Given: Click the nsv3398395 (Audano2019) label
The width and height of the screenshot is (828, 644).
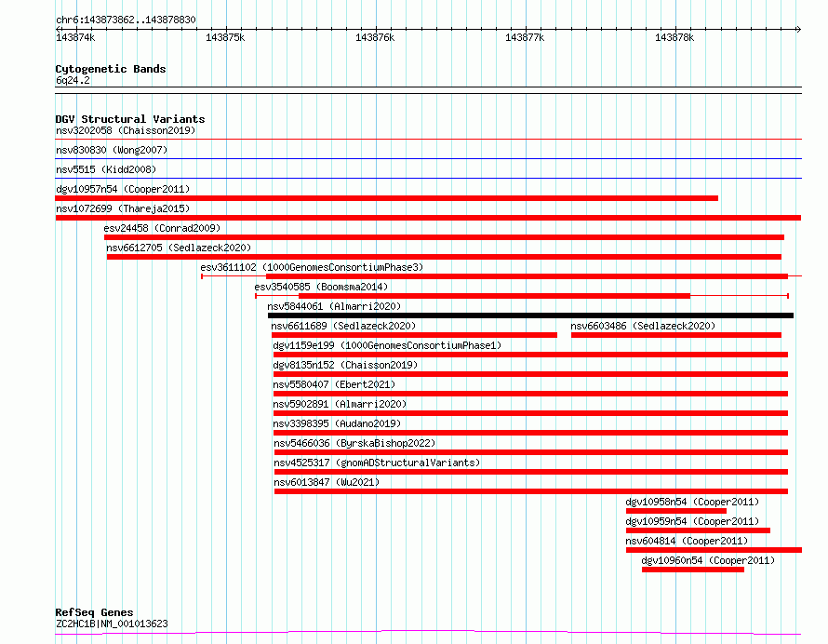Looking at the screenshot, I should [337, 423].
